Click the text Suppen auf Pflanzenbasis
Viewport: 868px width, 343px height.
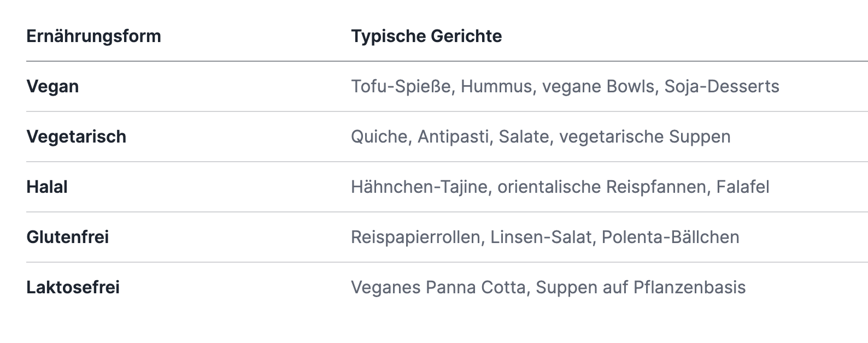pyautogui.click(x=641, y=287)
